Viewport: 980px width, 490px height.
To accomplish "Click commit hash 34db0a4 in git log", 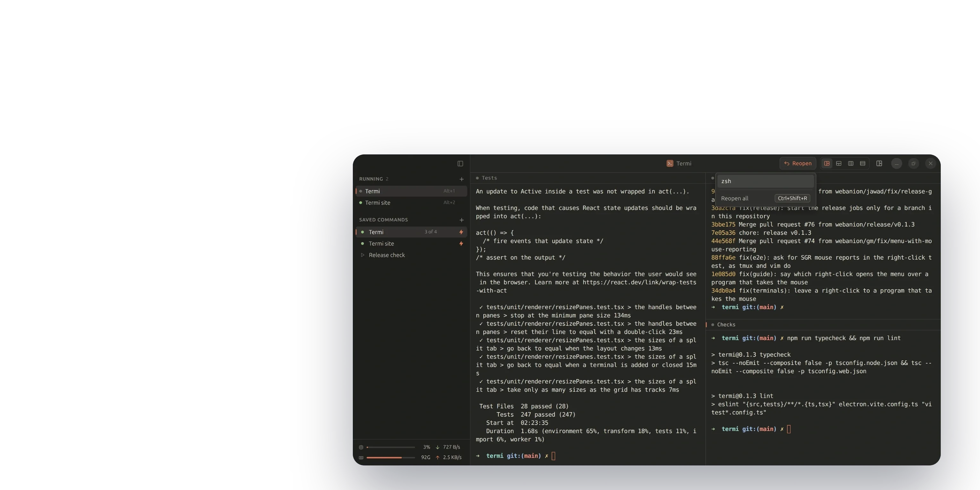I will (723, 291).
